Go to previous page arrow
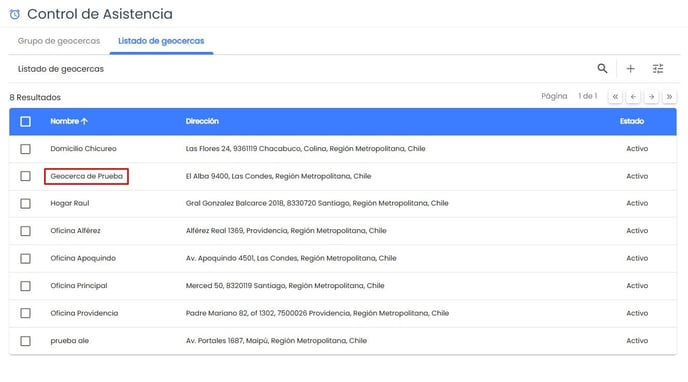The image size is (688, 382). [633, 96]
